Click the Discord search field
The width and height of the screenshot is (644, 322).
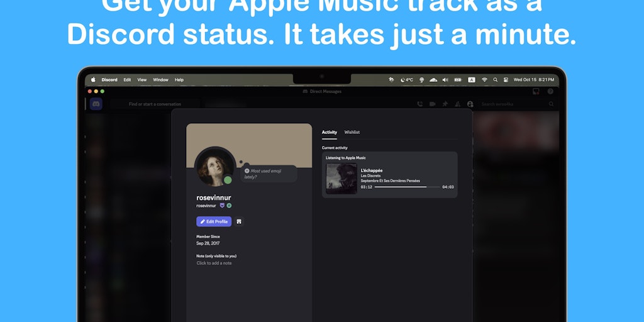coord(517,104)
